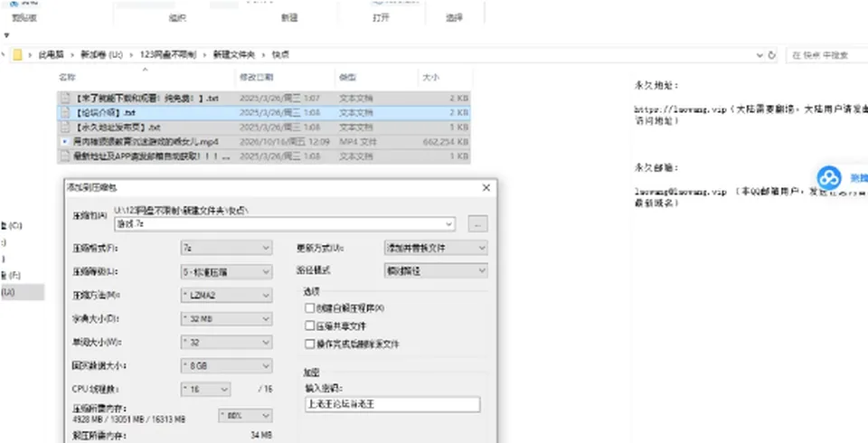The width and height of the screenshot is (868, 443).
Task: Click the file icon of 【永久地址发布页】.txt
Action: click(65, 127)
